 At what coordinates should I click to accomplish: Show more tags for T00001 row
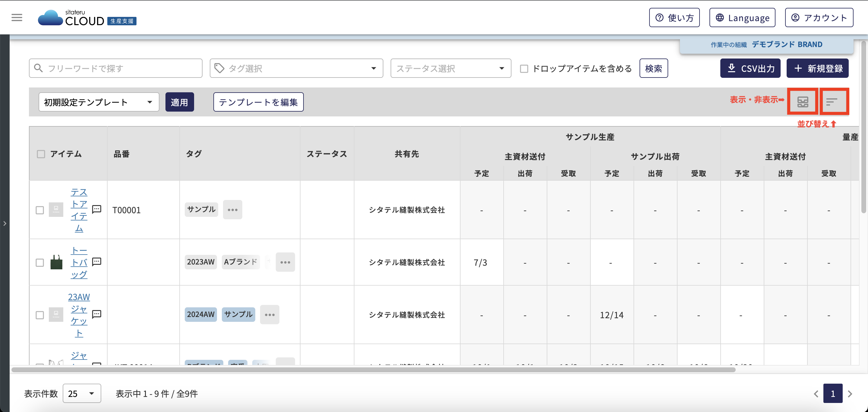(x=232, y=210)
